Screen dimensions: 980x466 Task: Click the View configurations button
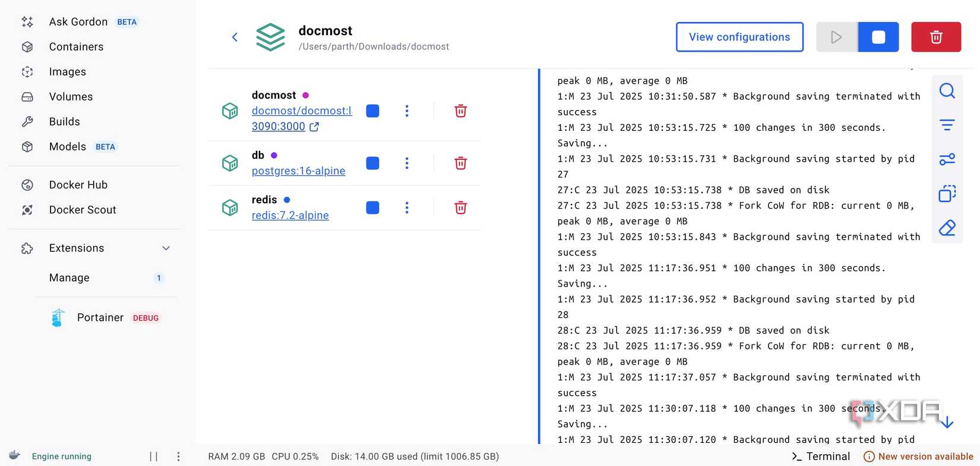pos(739,37)
